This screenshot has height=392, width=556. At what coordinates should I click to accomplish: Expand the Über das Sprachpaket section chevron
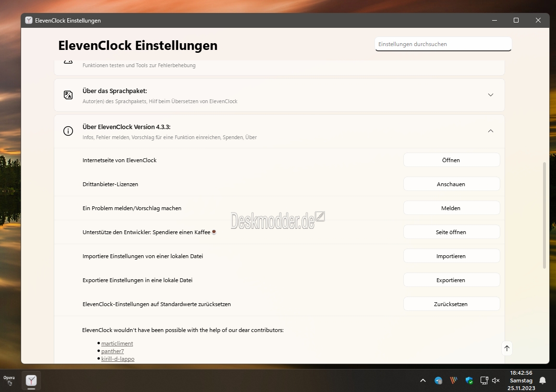coord(490,95)
